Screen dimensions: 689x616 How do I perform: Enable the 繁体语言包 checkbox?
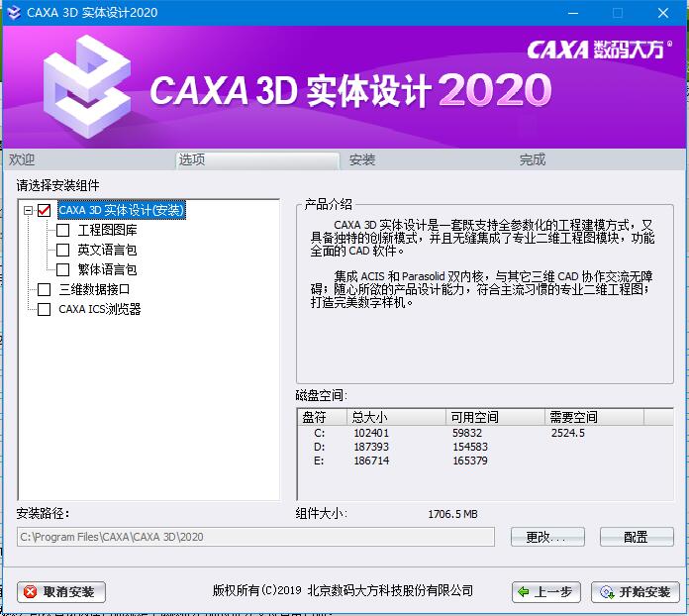tap(62, 269)
